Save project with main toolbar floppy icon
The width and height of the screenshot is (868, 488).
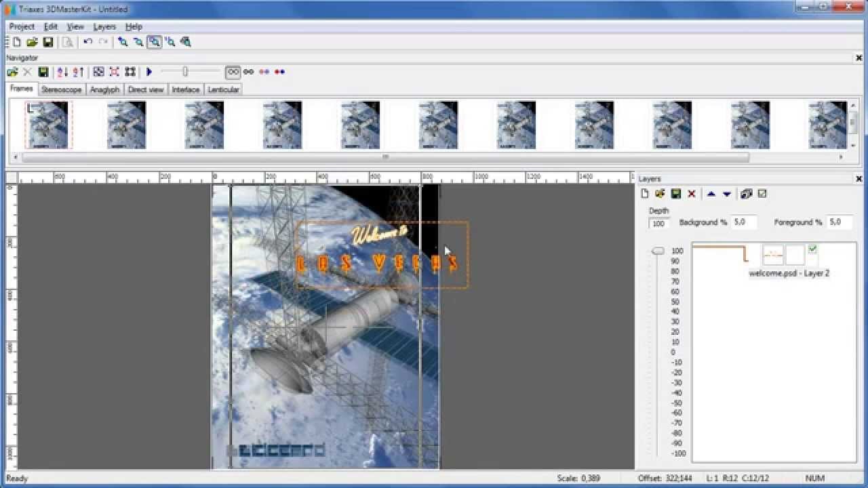47,42
